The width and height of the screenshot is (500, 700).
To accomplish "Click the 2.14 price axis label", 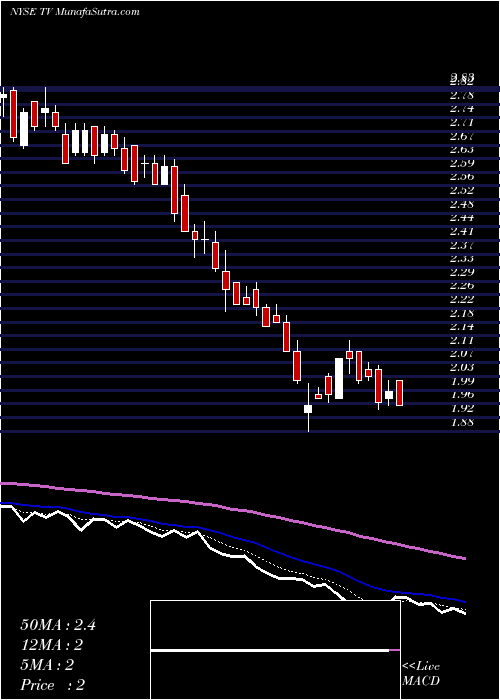I will (x=462, y=327).
